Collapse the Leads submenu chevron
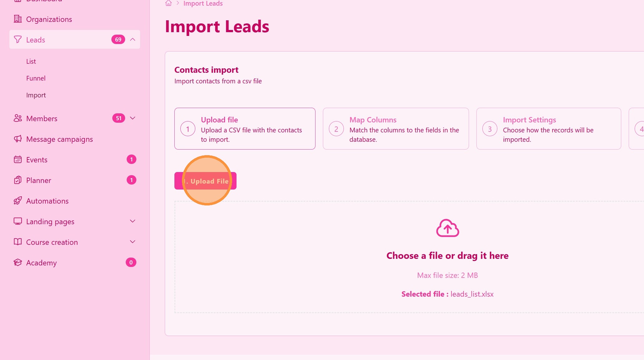The image size is (644, 360). pos(133,40)
